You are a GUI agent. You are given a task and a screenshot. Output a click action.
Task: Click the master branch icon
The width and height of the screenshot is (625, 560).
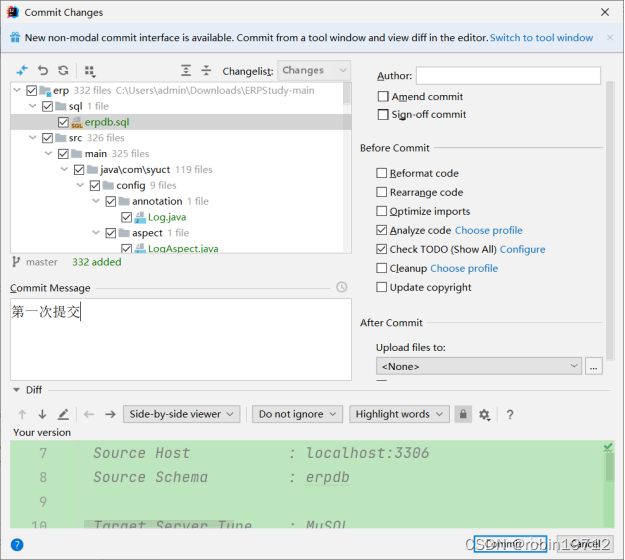[16, 262]
